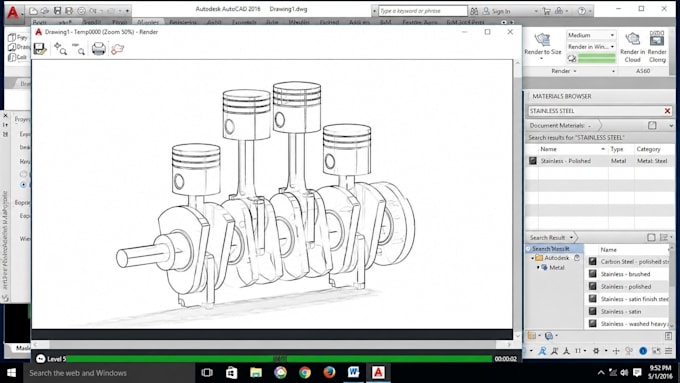Click the manage library folder icon at the Materials Browser bottom
680x383 pixels.
[x=532, y=335]
